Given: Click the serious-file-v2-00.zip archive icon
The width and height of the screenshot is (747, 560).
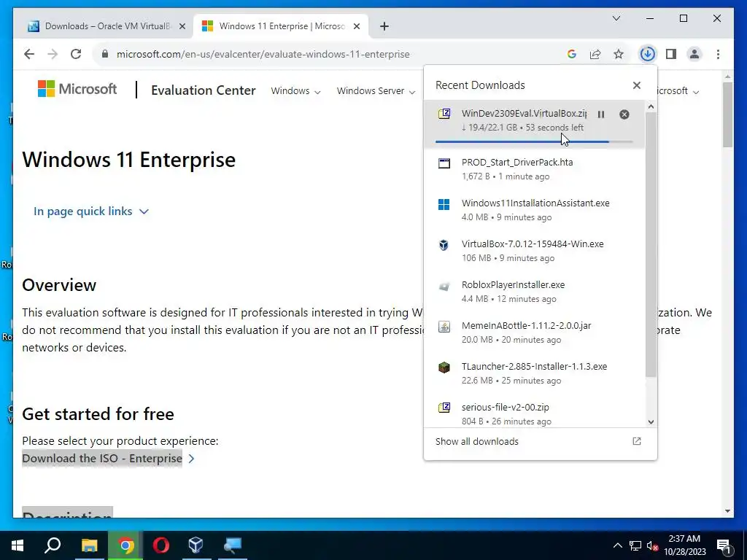Looking at the screenshot, I should 444,408.
